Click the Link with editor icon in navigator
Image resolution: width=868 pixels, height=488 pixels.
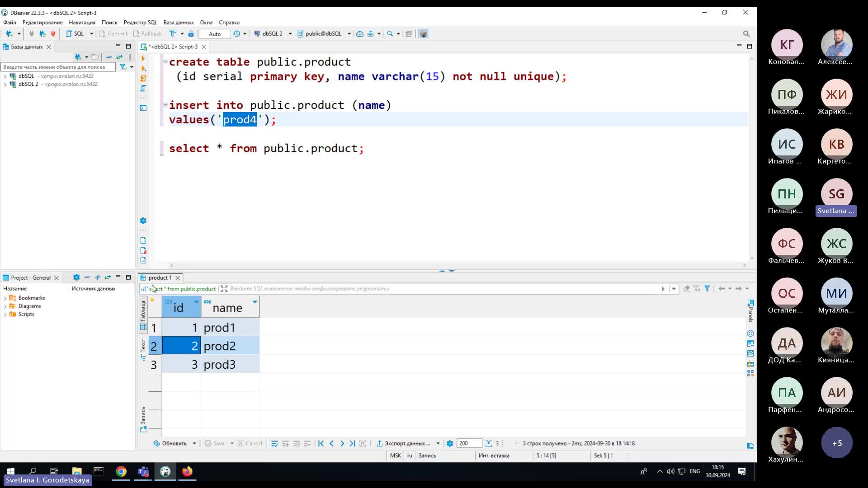coord(119,57)
